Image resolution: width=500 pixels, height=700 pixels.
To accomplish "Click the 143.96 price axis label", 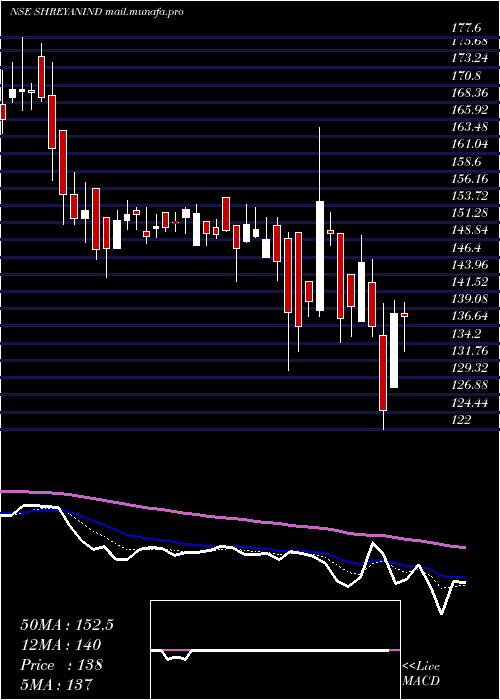I will click(x=469, y=264).
